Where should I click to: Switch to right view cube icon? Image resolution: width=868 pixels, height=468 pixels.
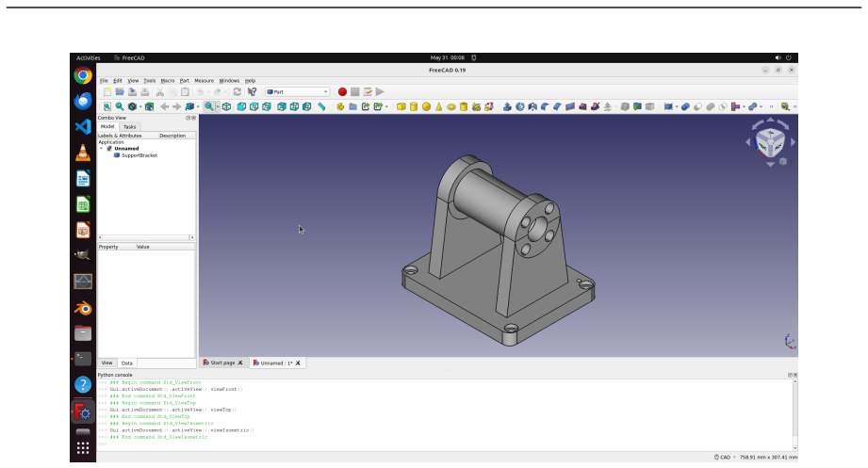click(267, 106)
